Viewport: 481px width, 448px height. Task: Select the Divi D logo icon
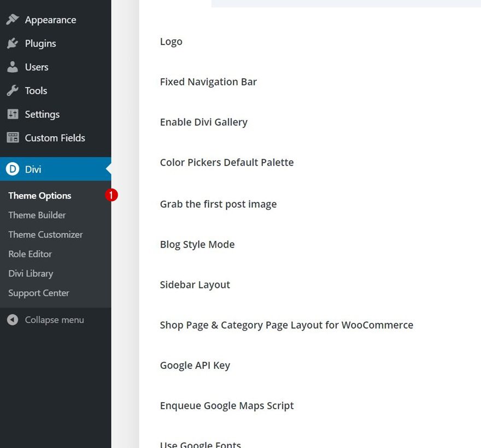13,169
